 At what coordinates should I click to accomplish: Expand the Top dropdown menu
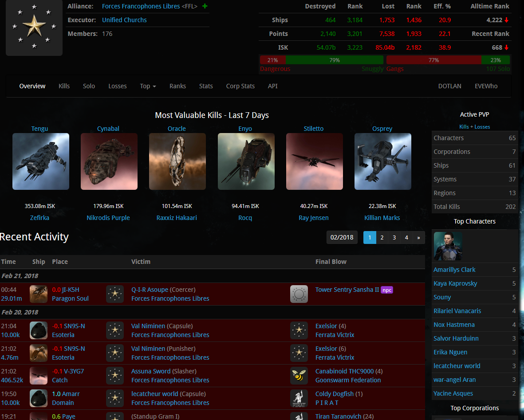pyautogui.click(x=148, y=86)
